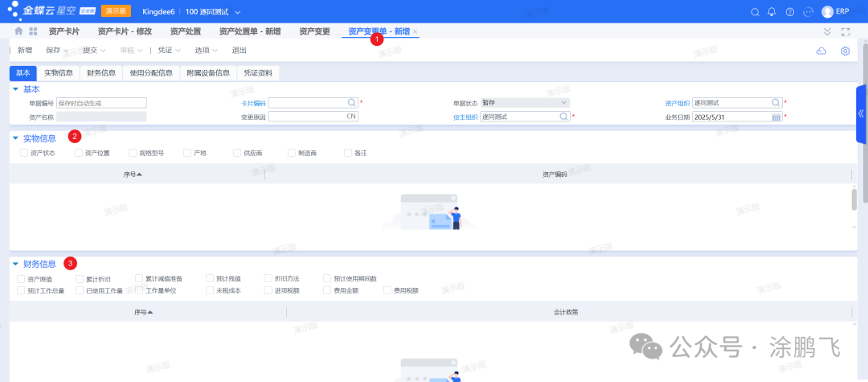The image size is (868, 382).
Task: Click the 变更原因 input field
Action: coord(312,117)
